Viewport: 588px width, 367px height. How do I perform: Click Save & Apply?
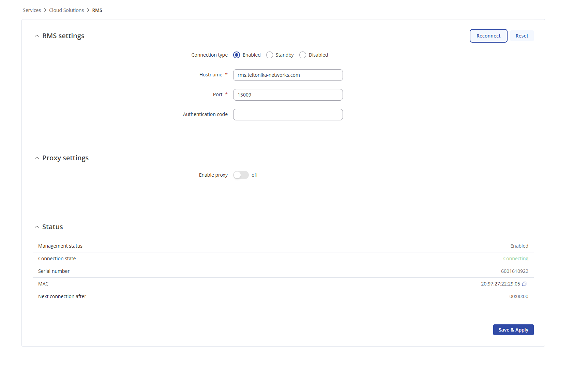[x=513, y=330]
